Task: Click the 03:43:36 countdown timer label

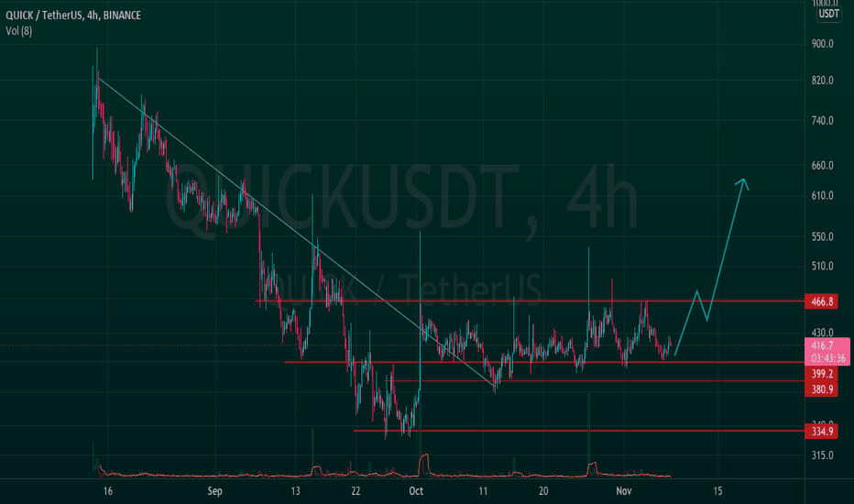Action: click(827, 358)
